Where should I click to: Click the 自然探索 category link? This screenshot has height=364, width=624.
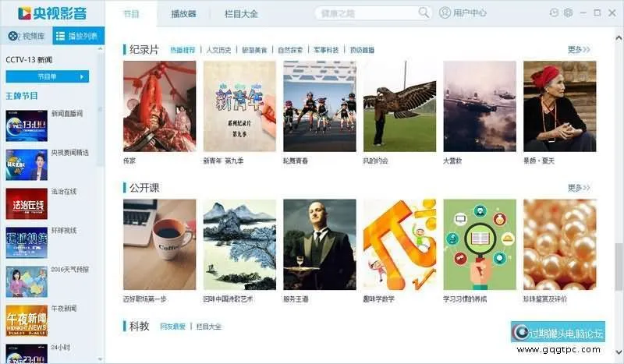pos(290,50)
